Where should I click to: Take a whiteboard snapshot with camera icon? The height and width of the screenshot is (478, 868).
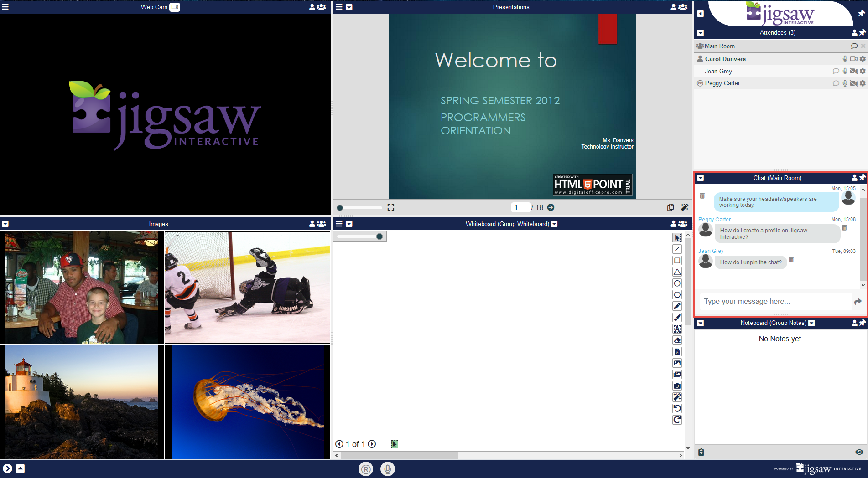click(677, 386)
